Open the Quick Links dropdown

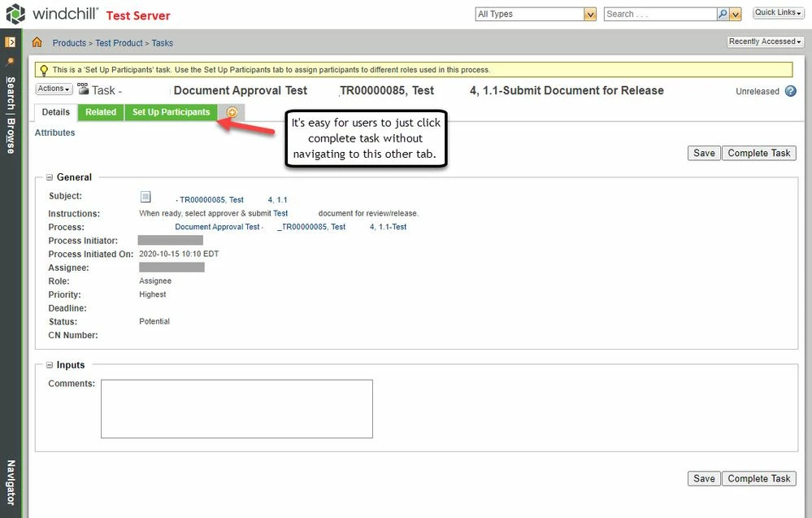click(x=778, y=11)
